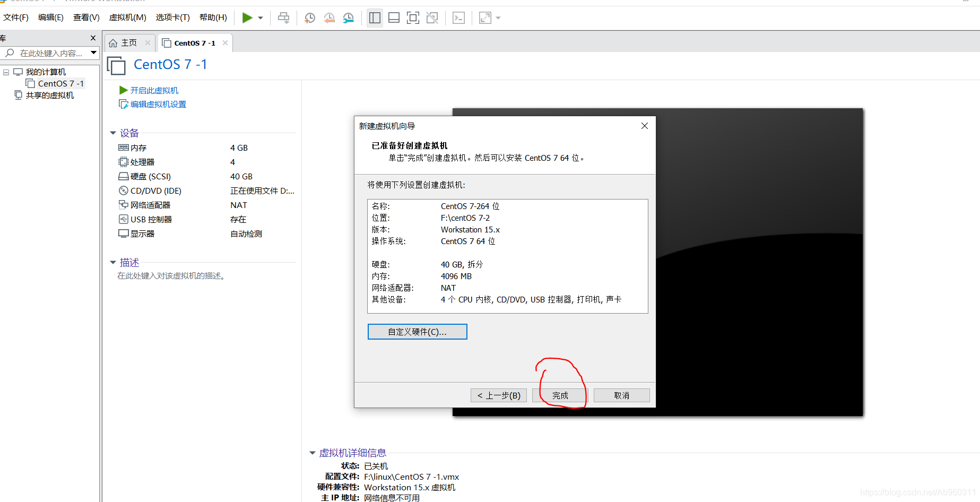Click the VM description text field

[171, 276]
